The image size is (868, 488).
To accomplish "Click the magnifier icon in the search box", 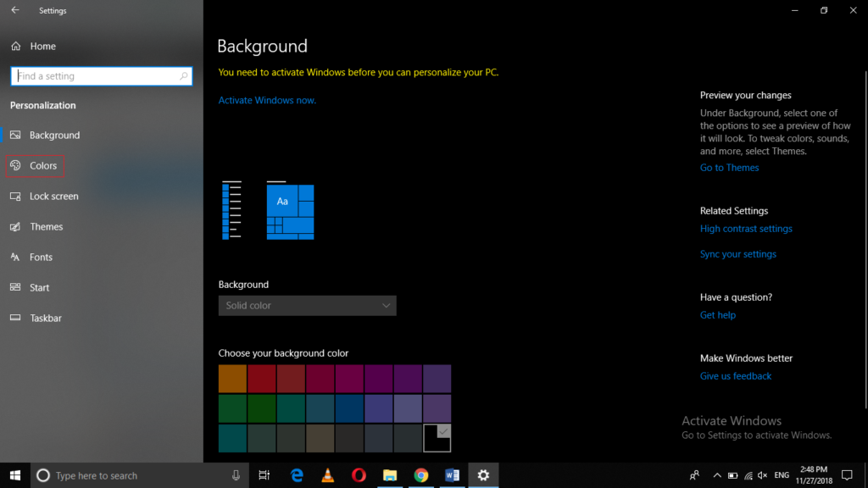I will 183,76.
